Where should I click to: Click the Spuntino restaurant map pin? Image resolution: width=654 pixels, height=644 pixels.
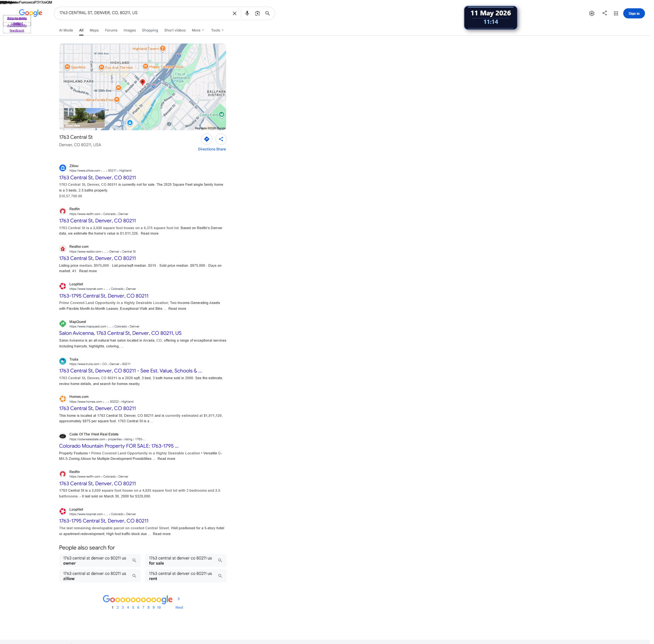pyautogui.click(x=67, y=67)
